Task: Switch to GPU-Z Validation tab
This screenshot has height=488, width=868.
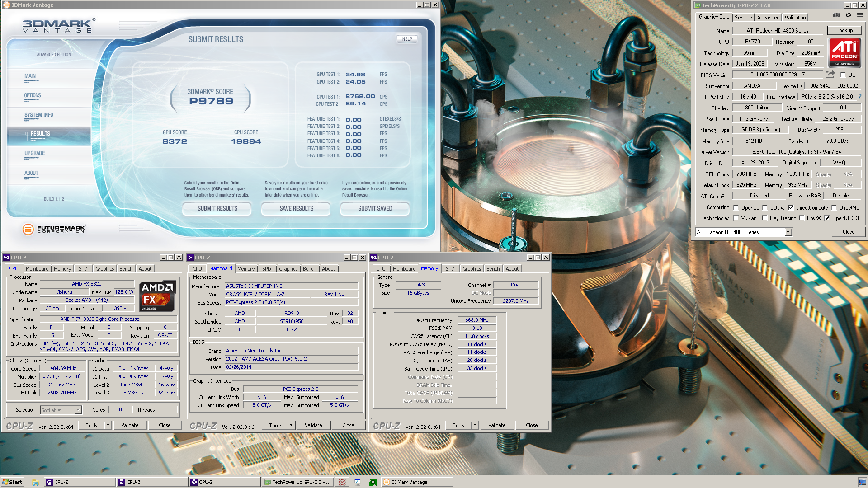Action: [x=795, y=18]
